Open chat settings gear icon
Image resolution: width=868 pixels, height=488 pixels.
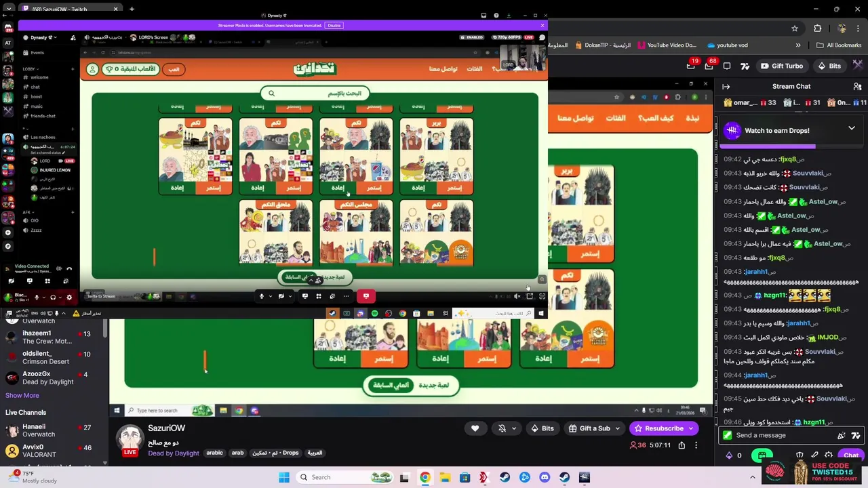(829, 455)
